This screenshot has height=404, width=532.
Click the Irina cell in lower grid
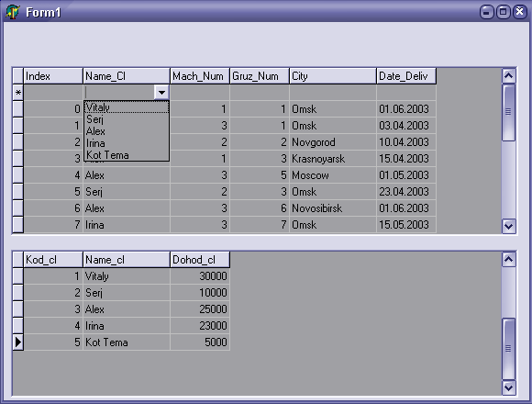click(x=127, y=326)
